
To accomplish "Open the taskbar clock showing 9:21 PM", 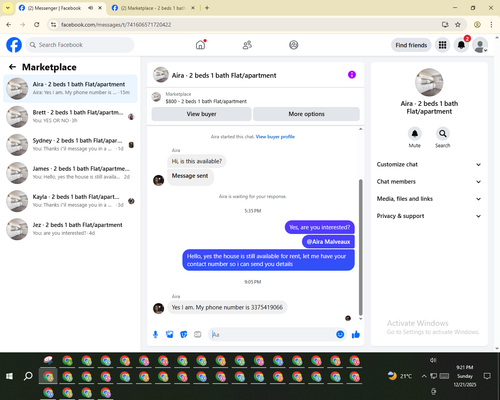I will [x=465, y=376].
